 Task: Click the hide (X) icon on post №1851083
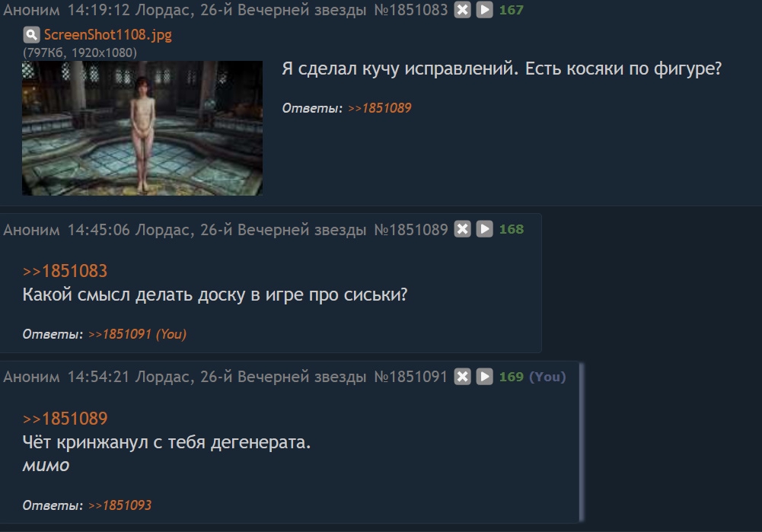462,10
